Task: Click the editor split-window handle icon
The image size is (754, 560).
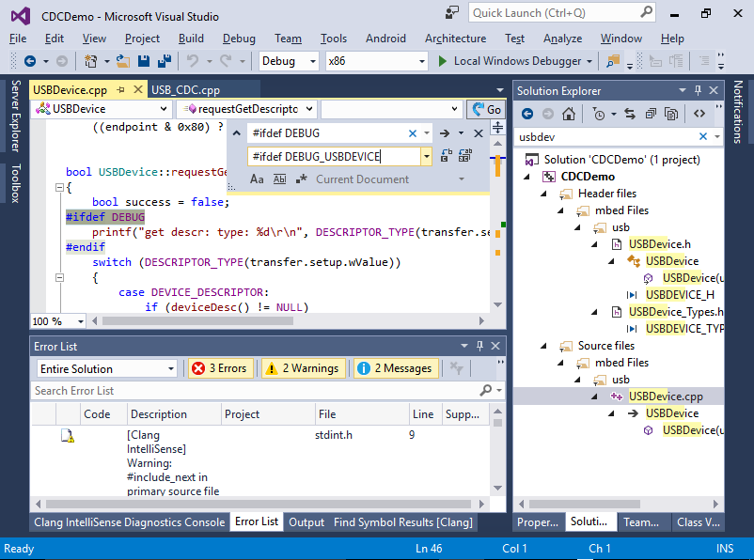Action: click(497, 128)
